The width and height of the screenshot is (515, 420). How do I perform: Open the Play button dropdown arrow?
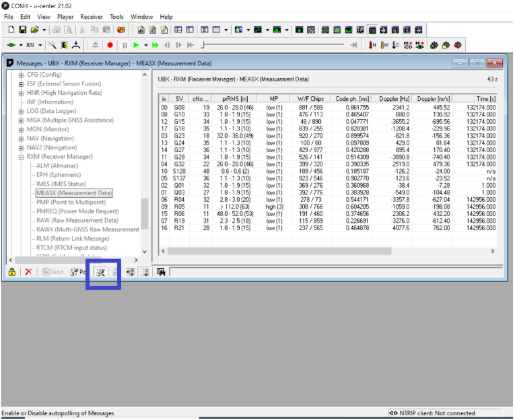point(145,45)
